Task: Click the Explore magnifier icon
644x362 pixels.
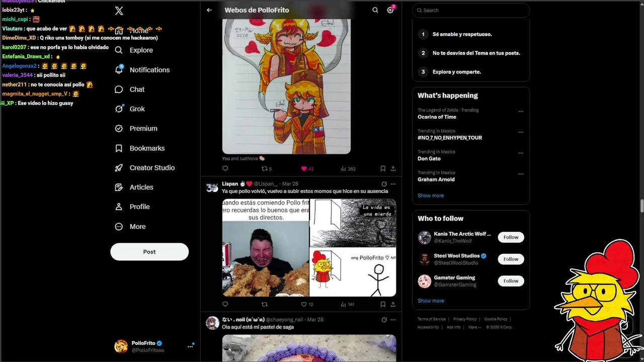Action: click(x=119, y=50)
